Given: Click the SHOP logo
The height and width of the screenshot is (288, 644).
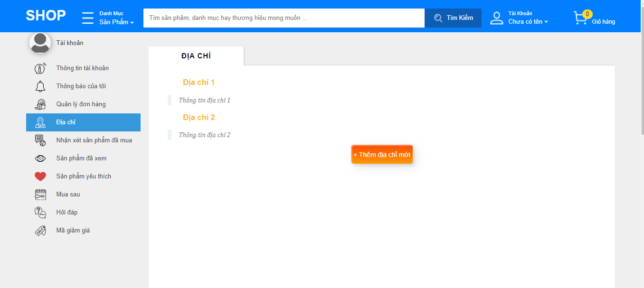Looking at the screenshot, I should coord(46,16).
